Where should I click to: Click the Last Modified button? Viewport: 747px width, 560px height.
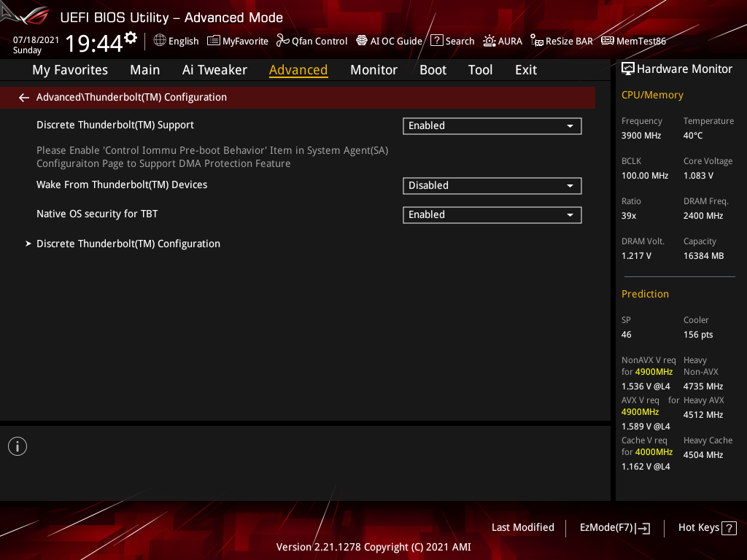(522, 527)
